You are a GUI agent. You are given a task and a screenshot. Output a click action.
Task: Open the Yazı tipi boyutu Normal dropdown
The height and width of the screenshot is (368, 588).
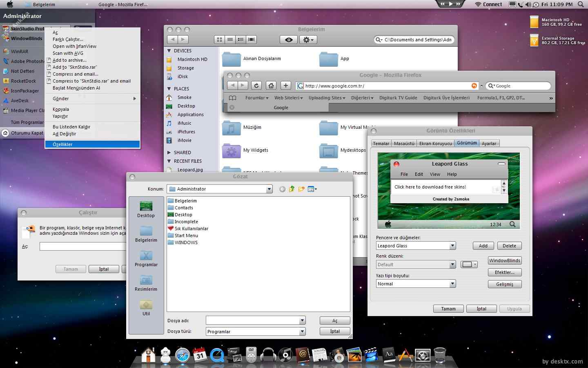(x=452, y=284)
